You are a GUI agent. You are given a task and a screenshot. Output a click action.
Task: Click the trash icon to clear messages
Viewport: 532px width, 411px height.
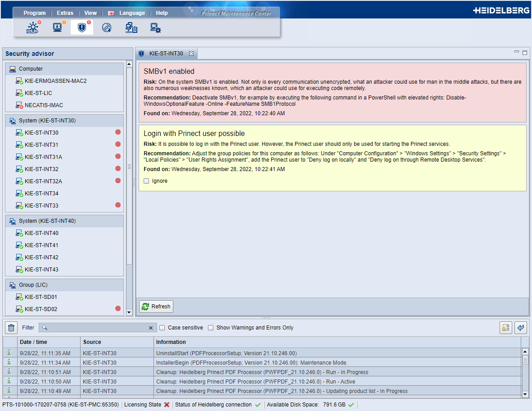click(x=11, y=327)
